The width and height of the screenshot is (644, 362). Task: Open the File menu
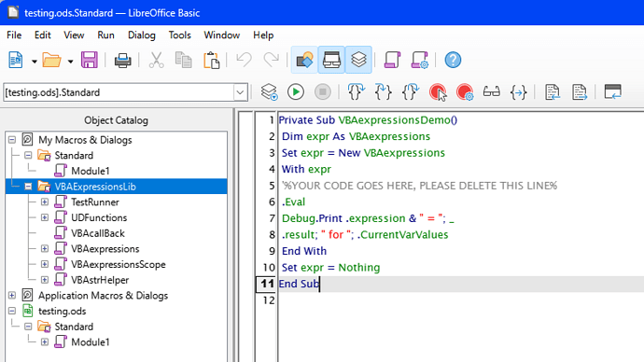pyautogui.click(x=14, y=35)
